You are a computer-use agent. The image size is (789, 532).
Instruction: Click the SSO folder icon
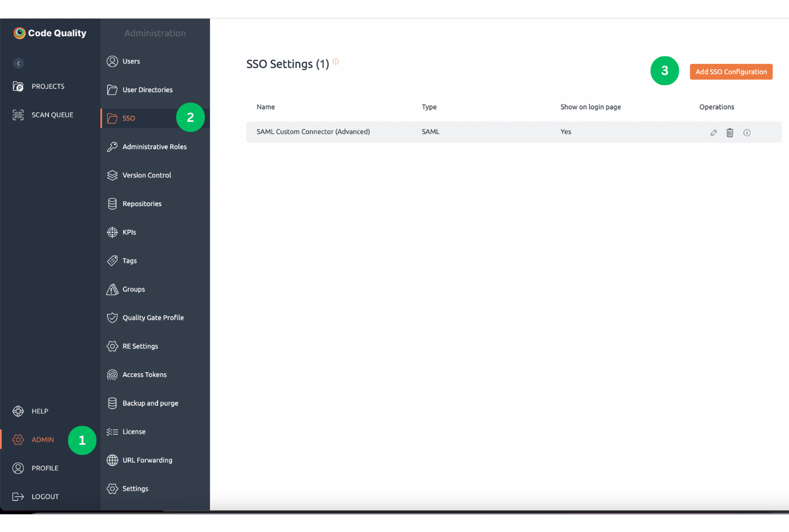coord(112,118)
